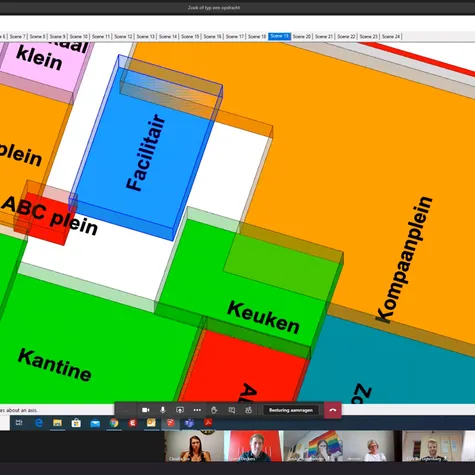Viewport: 475px width, 475px height.
Task: Switch to the Scene 8 tab
Action: [x=38, y=36]
